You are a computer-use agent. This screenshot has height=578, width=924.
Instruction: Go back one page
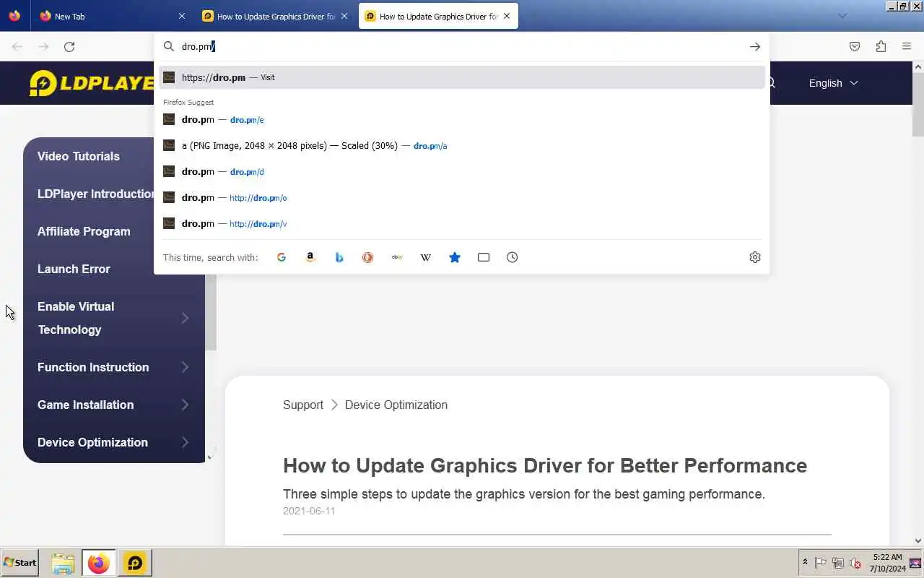pyautogui.click(x=17, y=47)
